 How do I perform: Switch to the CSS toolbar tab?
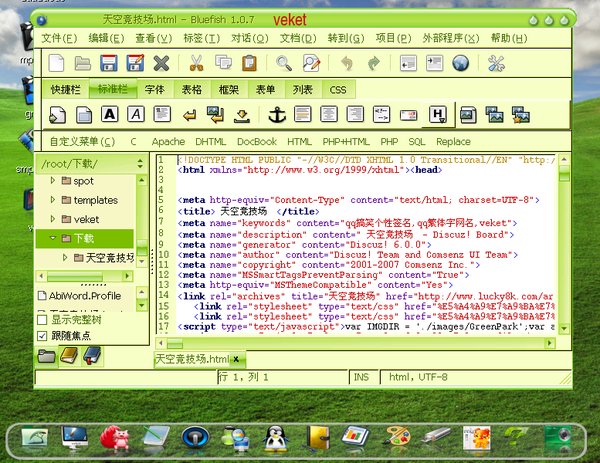338,90
